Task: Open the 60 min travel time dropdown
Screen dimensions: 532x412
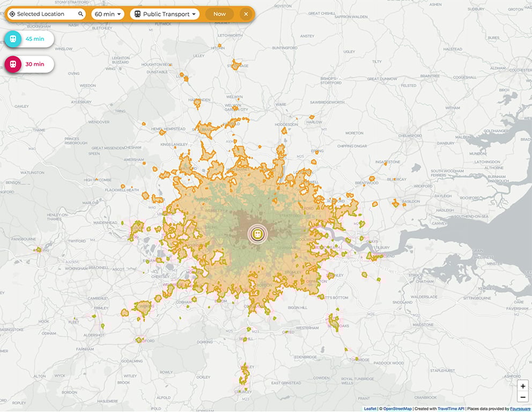Action: [108, 14]
